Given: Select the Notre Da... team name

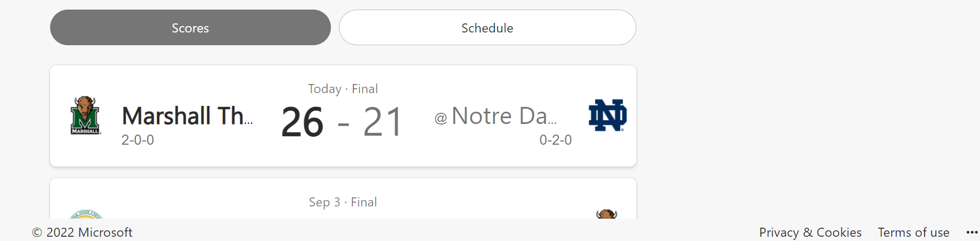Looking at the screenshot, I should tap(504, 116).
